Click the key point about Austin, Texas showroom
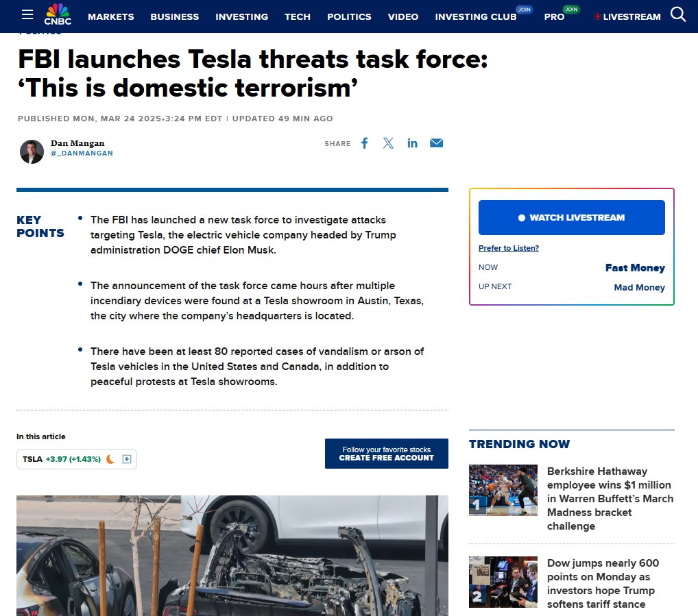 (x=257, y=301)
